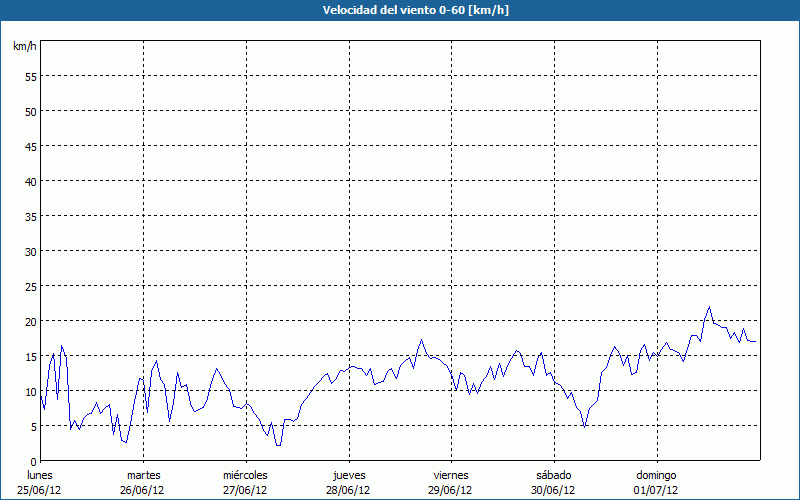Select the 'lunes' day label
800x500 pixels.
pos(40,475)
